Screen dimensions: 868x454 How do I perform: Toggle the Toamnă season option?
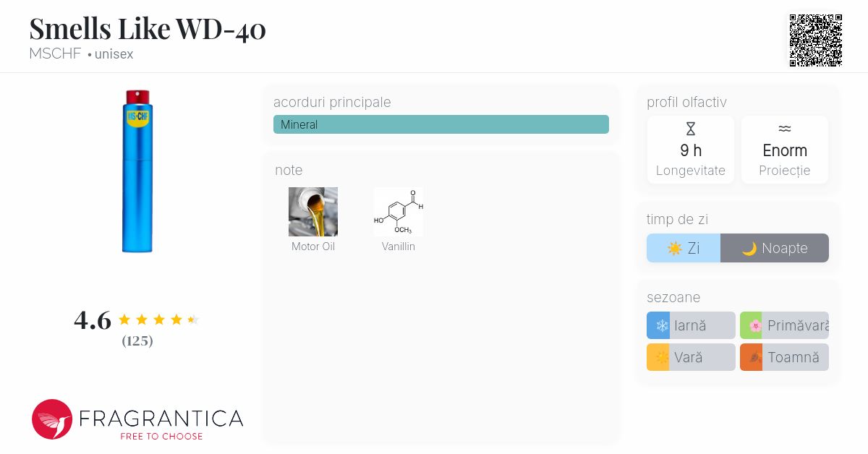[784, 357]
